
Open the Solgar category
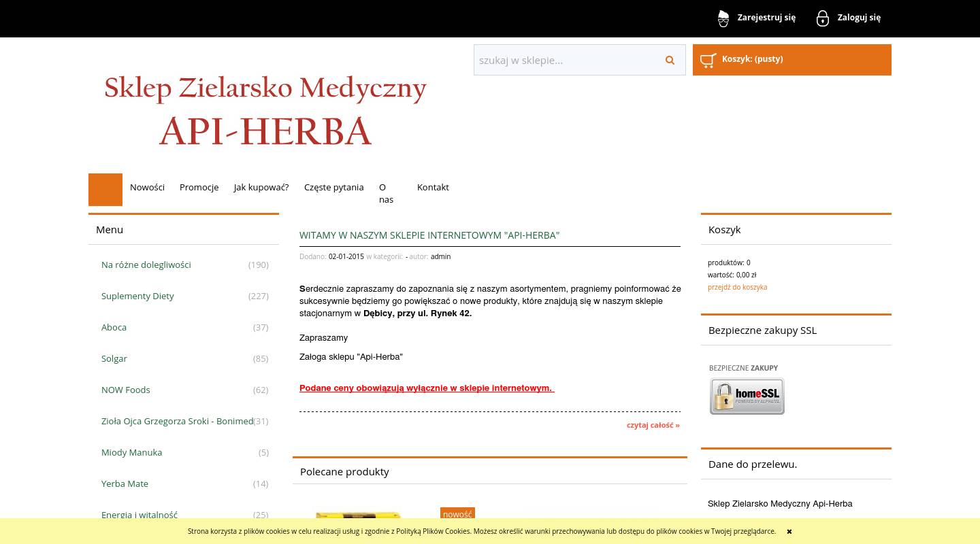(114, 358)
